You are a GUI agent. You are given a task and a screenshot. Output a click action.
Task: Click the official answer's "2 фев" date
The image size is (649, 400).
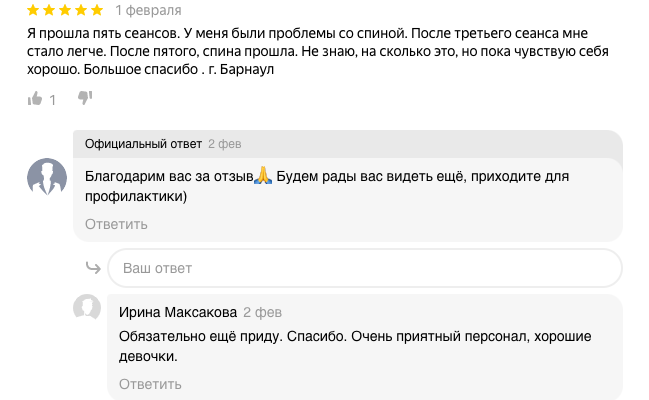click(224, 144)
